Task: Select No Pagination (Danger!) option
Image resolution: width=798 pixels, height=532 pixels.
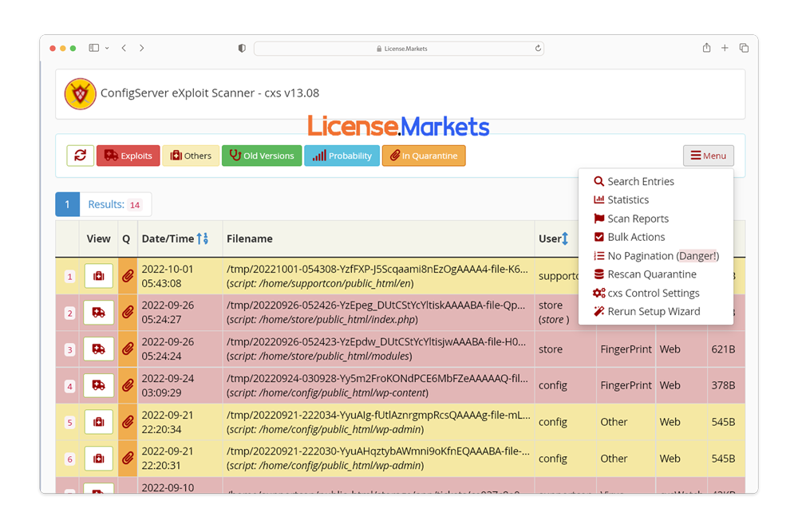Action: click(656, 256)
